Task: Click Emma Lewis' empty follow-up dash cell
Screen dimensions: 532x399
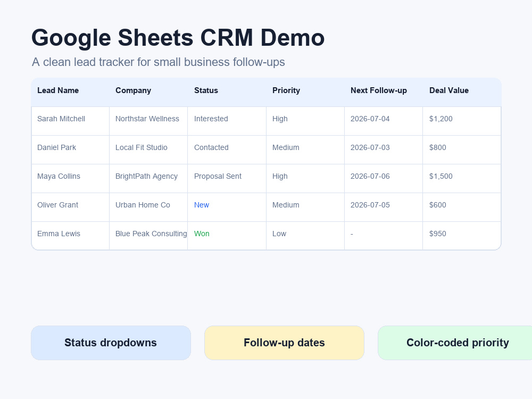Action: click(x=384, y=236)
